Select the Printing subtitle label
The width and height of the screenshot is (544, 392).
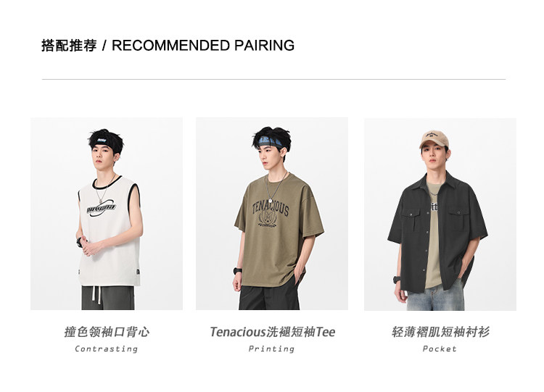click(272, 349)
